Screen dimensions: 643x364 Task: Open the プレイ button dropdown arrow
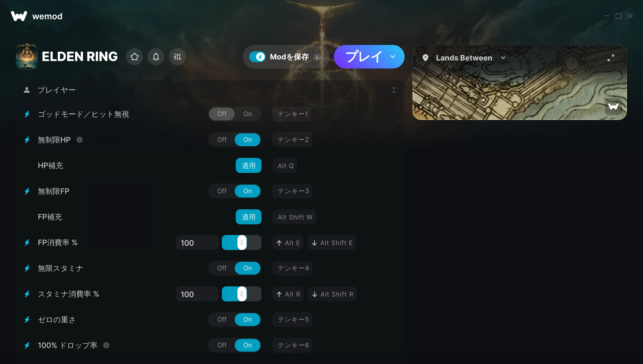coord(393,57)
